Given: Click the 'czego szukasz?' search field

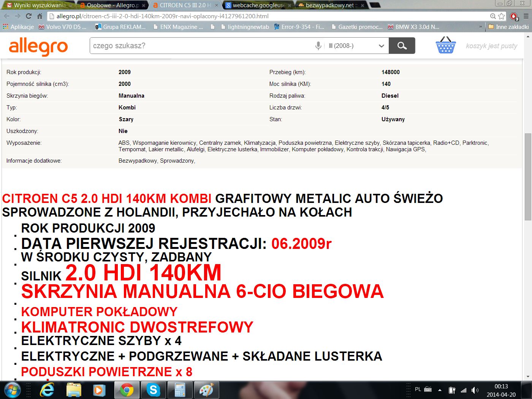Looking at the screenshot, I should pyautogui.click(x=202, y=46).
